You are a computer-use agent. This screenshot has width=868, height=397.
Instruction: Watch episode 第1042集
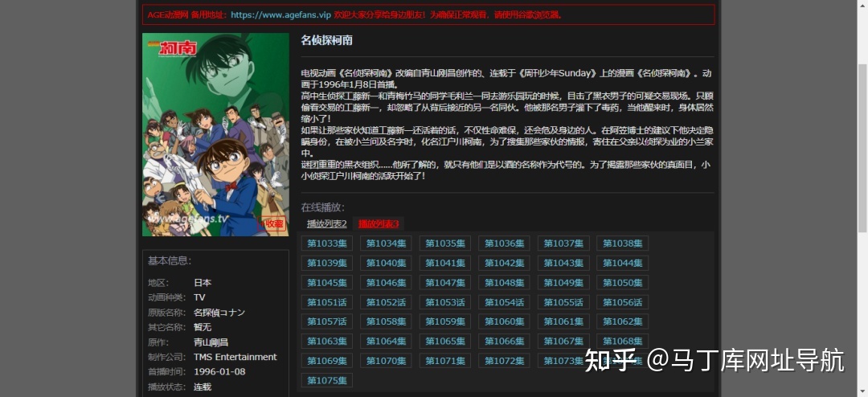point(504,263)
